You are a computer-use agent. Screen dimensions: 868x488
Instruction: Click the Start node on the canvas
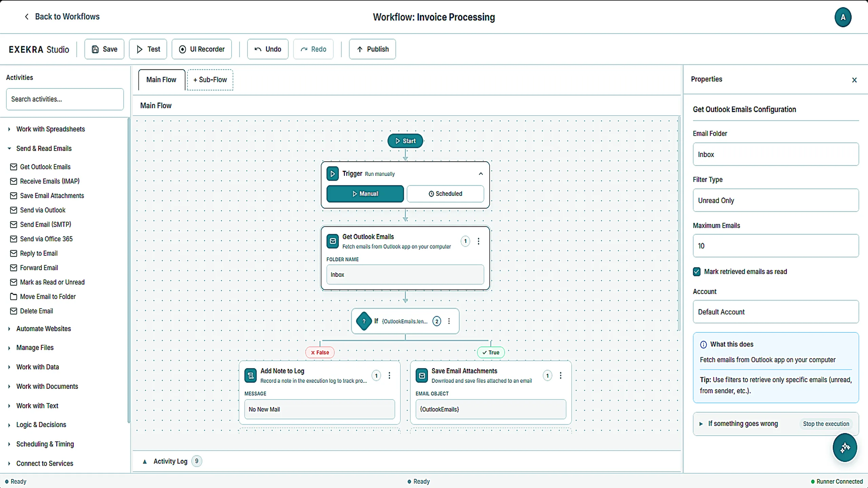405,141
